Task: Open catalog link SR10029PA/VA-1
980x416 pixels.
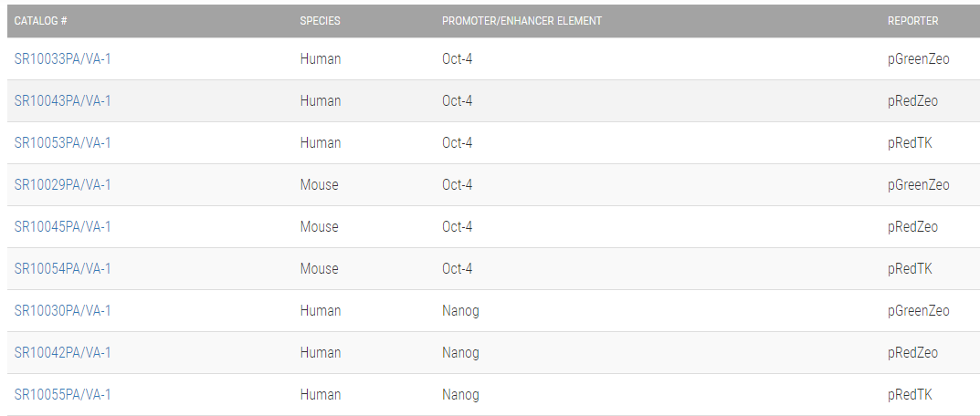Action: (63, 185)
